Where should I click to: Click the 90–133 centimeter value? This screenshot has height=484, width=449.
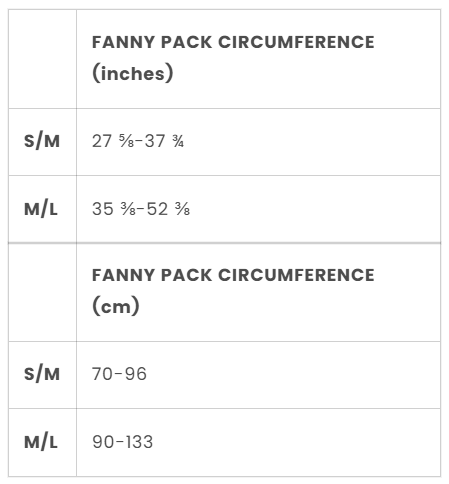122,442
